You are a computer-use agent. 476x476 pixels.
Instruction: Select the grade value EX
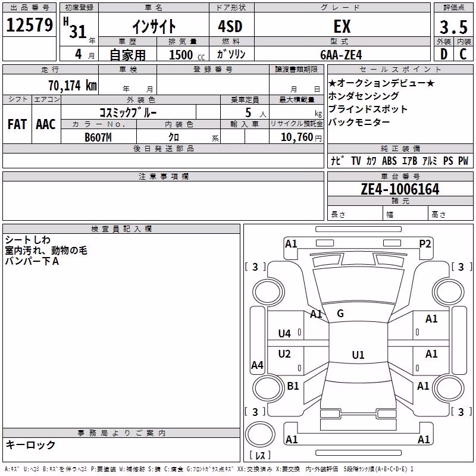342,26
